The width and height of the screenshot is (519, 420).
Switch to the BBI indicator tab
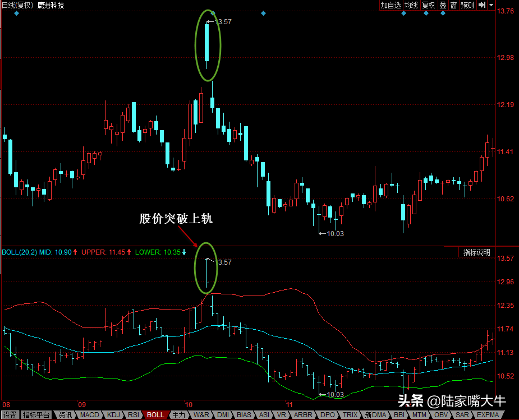pos(399,415)
